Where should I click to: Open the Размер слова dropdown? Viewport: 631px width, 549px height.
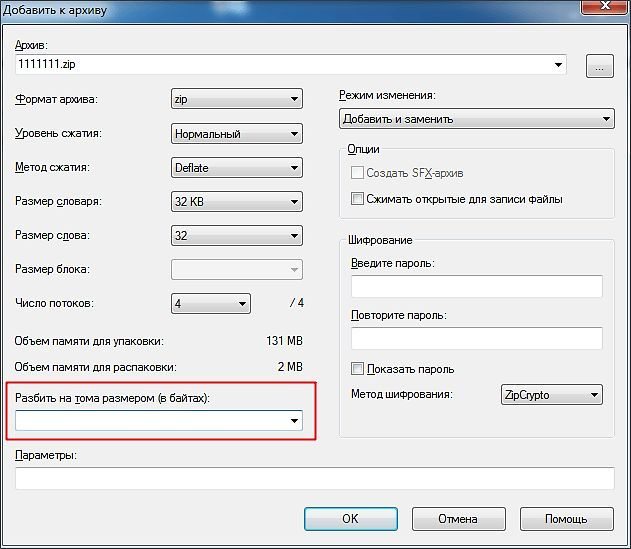pos(237,235)
